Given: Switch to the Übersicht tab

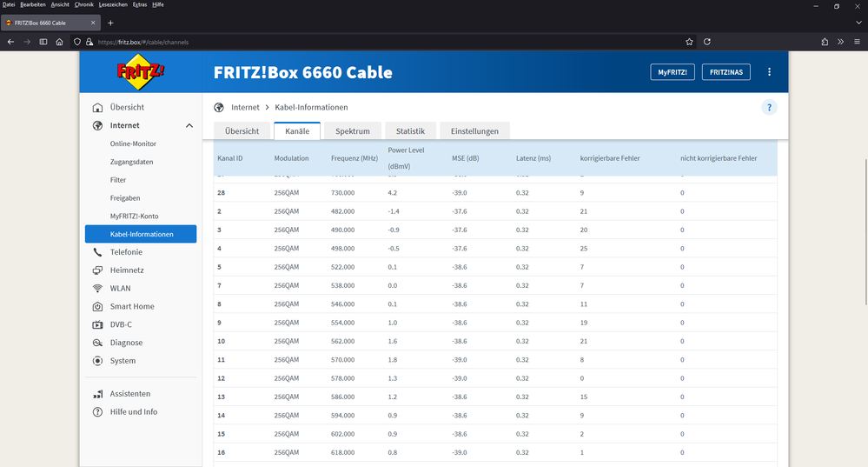Looking at the screenshot, I should [242, 131].
